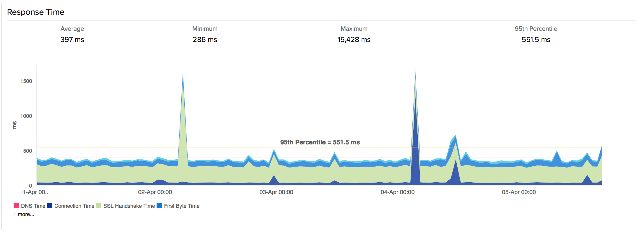
Task: Click the blue First Byte Time swatch
Action: tap(159, 206)
